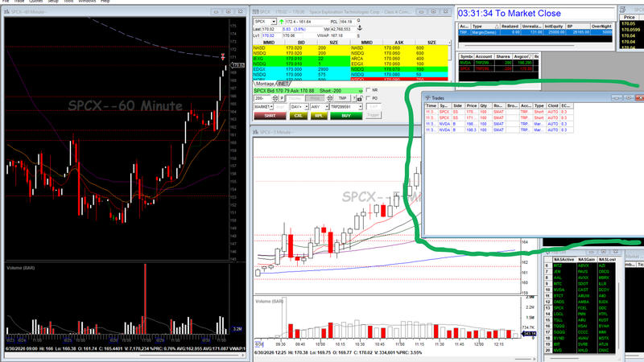Maximize the Trades window
This screenshot has height=362, width=644.
coord(629,97)
